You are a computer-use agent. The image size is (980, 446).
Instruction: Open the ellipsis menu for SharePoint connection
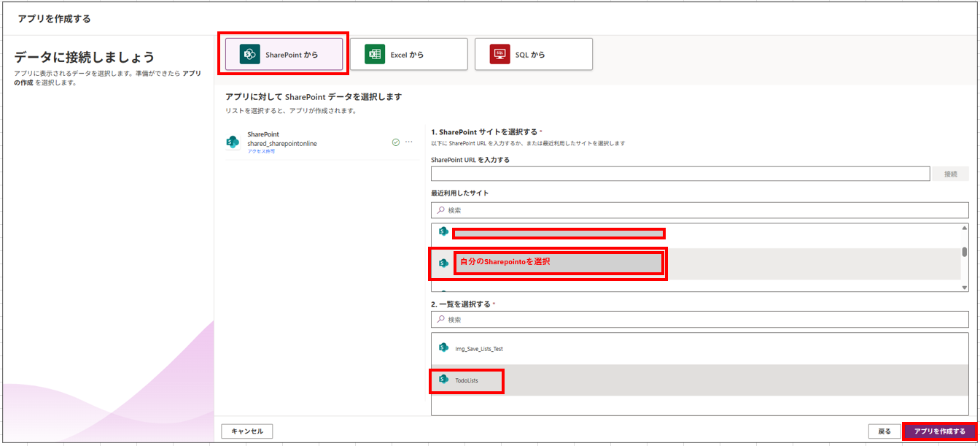pos(409,142)
